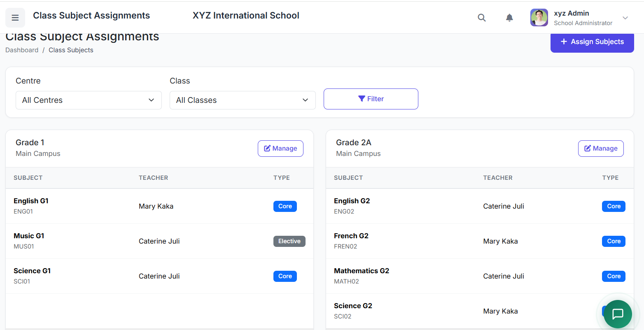Viewport: 644px width, 330px height.
Task: Click teacher Caterine Juli in Music G1 row
Action: pos(159,241)
